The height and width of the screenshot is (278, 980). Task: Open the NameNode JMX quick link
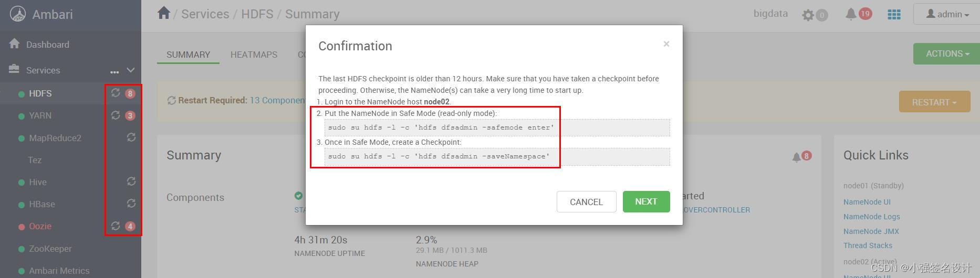click(x=871, y=231)
